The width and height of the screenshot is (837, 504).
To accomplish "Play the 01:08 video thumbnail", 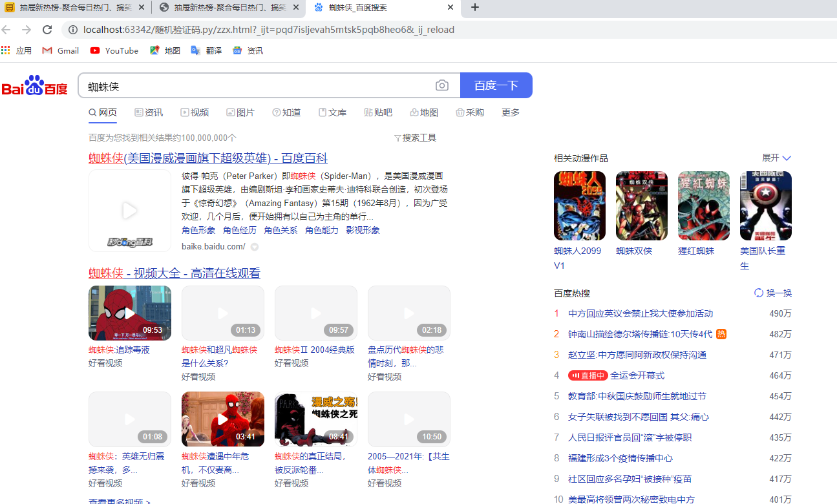I will tap(130, 419).
